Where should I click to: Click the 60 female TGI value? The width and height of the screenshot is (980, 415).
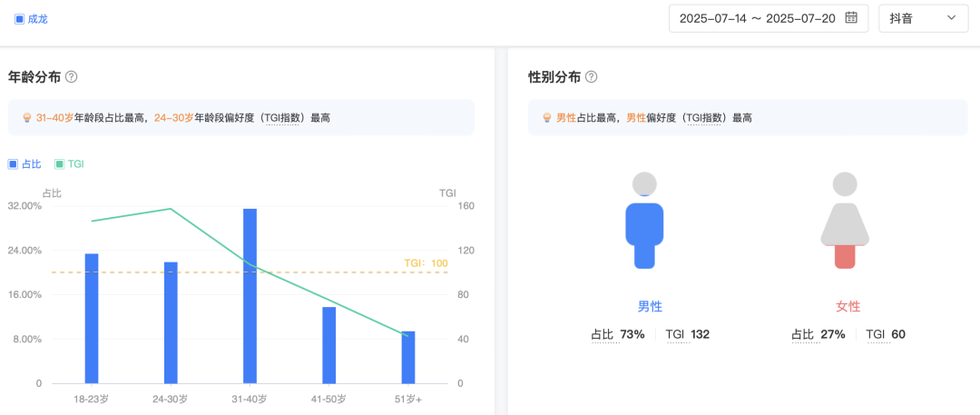(x=898, y=335)
